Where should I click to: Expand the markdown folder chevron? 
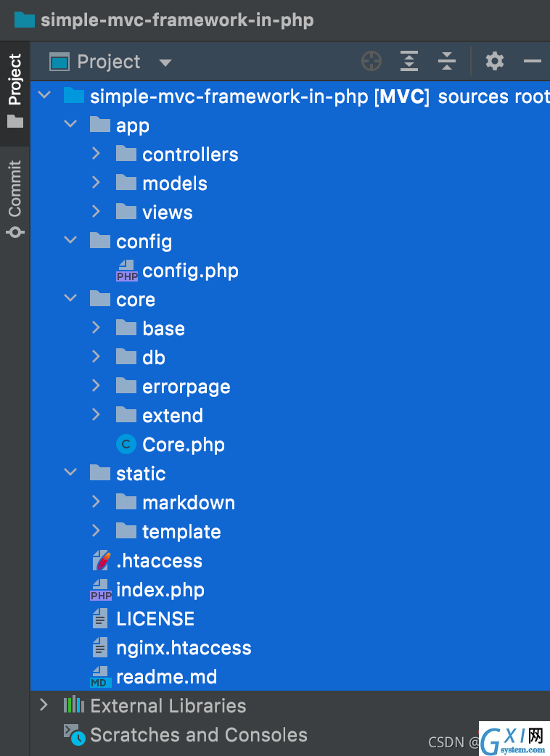coord(96,501)
